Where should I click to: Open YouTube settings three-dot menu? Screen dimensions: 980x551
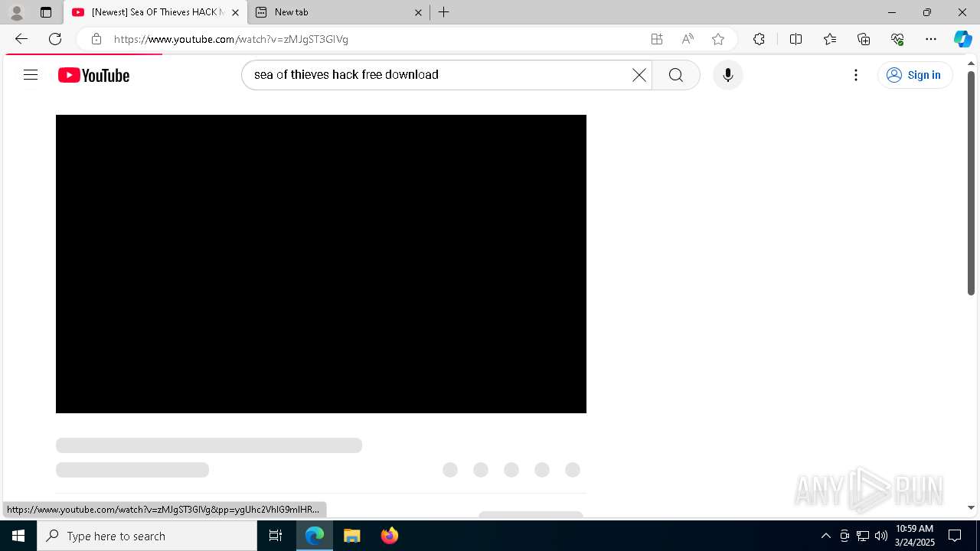click(856, 75)
